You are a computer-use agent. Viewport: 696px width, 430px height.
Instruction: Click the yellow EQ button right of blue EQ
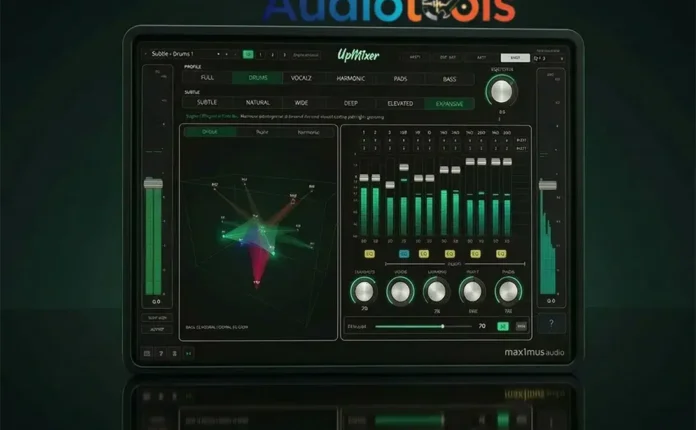tap(424, 254)
